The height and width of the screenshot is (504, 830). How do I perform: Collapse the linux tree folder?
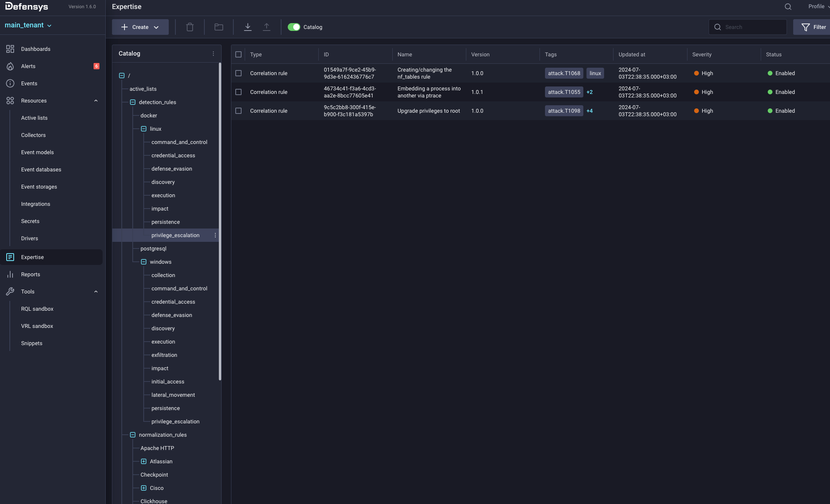pos(144,129)
